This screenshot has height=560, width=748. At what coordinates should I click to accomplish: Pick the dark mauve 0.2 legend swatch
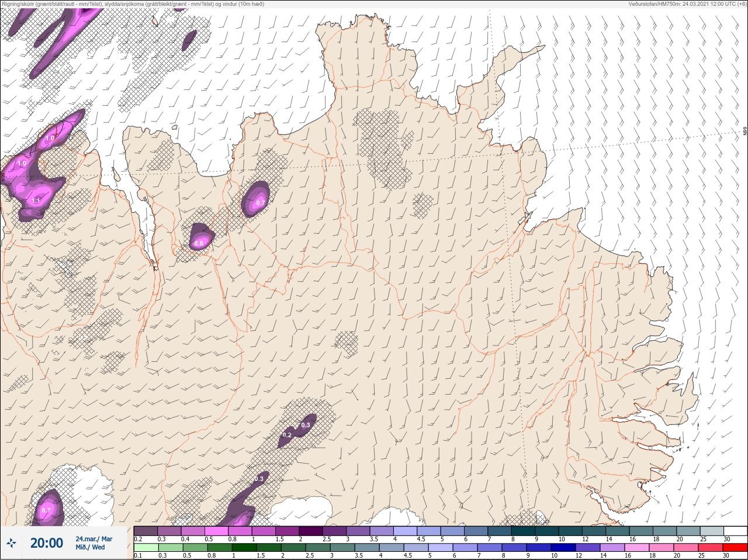[146, 531]
